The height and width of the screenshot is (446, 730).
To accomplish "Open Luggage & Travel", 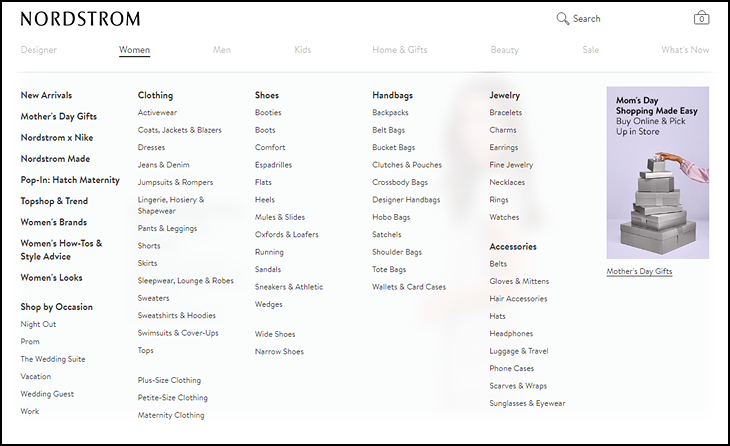I will point(518,351).
